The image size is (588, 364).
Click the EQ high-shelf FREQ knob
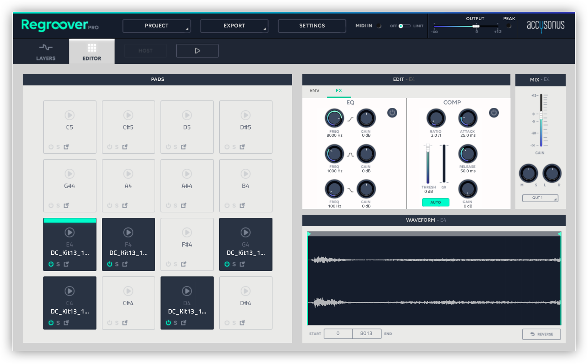point(334,118)
